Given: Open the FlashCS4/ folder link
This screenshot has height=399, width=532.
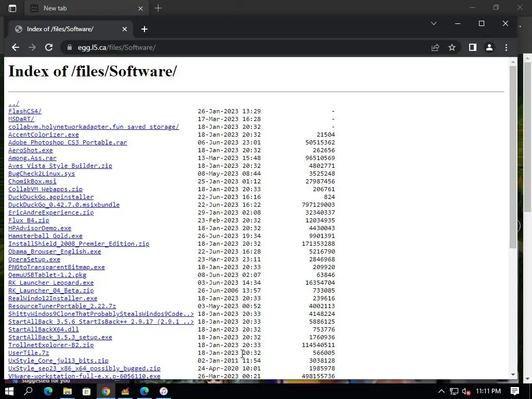Looking at the screenshot, I should point(25,111).
